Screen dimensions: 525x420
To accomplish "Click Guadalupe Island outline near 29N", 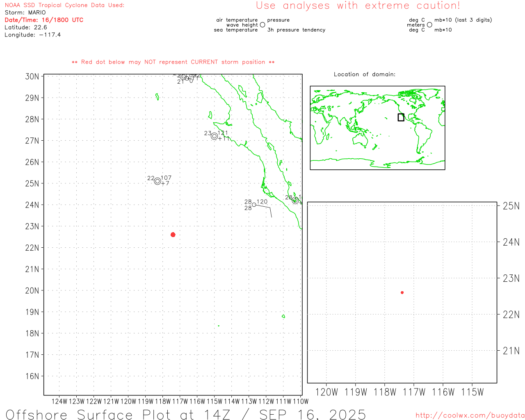I will (x=157, y=97).
